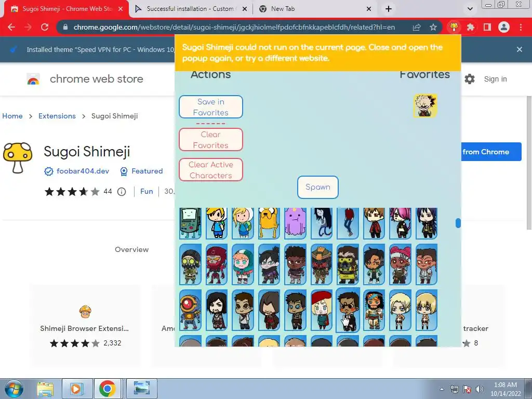Open the volume speaker tray icon
This screenshot has height=399, width=532.
(480, 389)
